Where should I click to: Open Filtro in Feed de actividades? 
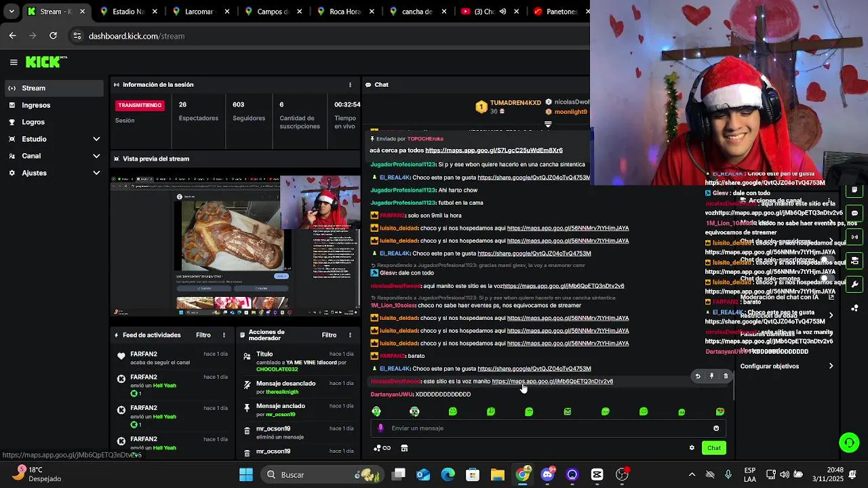tap(203, 335)
